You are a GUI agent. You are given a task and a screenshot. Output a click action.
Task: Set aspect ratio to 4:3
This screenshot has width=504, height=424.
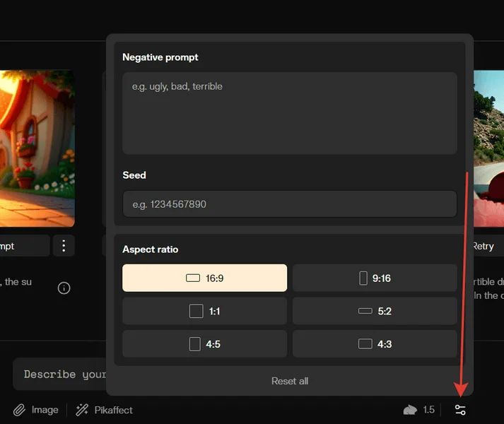pos(375,344)
